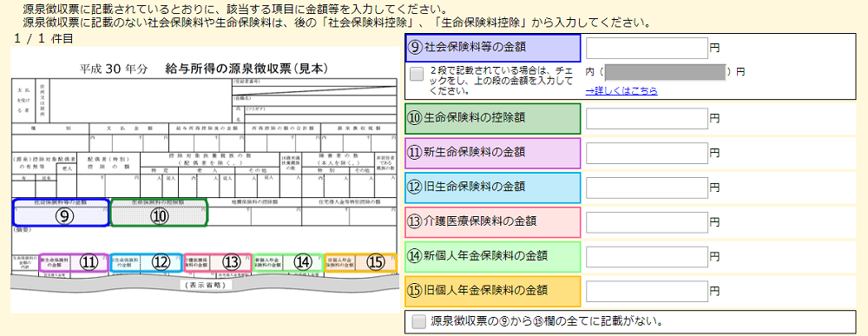
Task: Click the ⑪新生命保険料の金額 purple label
Action: [x=493, y=153]
